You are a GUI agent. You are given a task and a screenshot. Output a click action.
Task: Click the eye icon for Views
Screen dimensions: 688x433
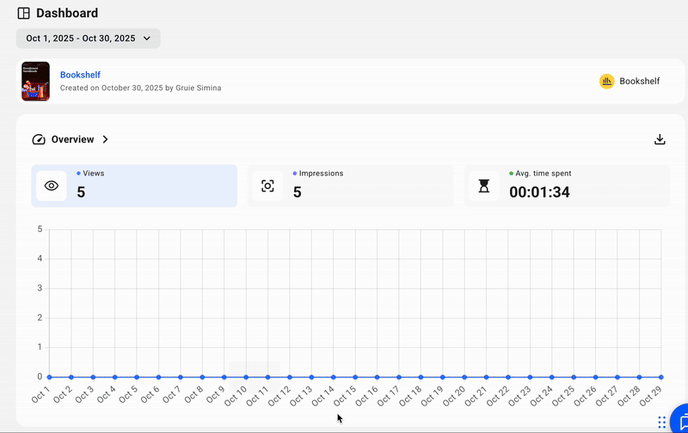point(51,186)
